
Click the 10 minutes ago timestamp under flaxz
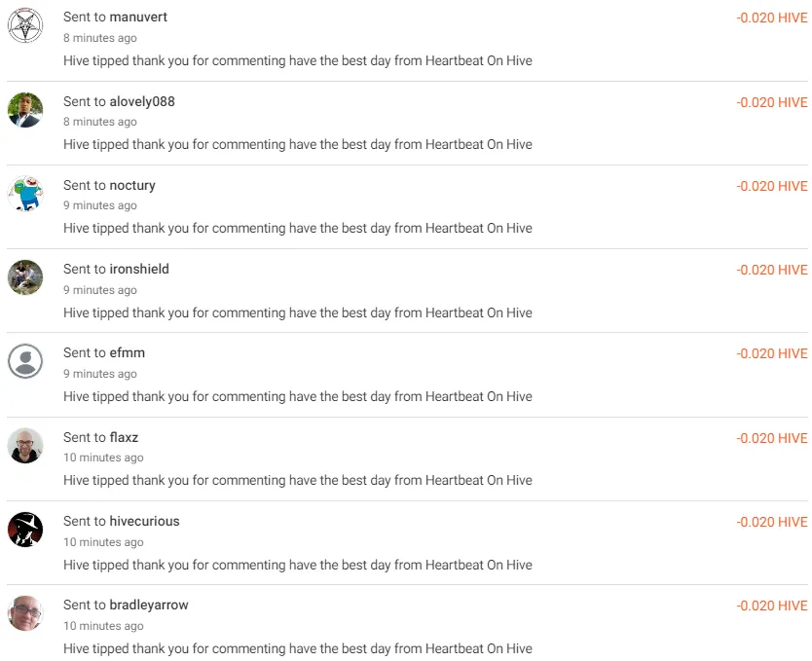pyautogui.click(x=103, y=458)
